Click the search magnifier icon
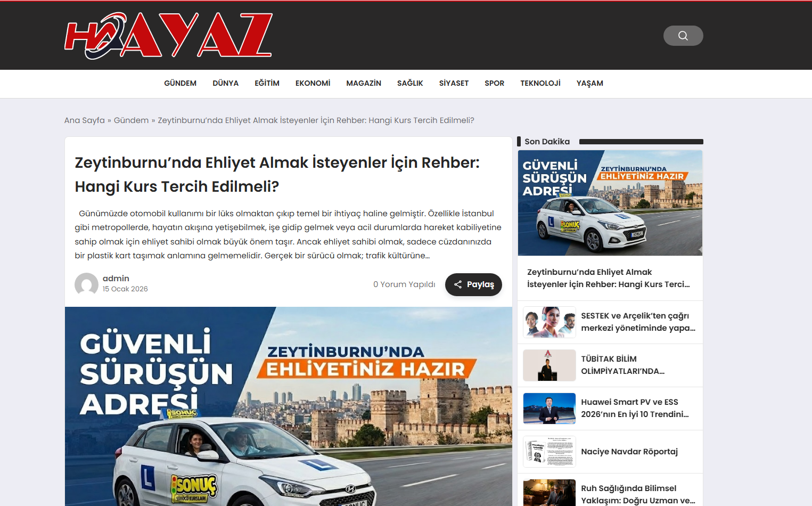 pos(683,36)
